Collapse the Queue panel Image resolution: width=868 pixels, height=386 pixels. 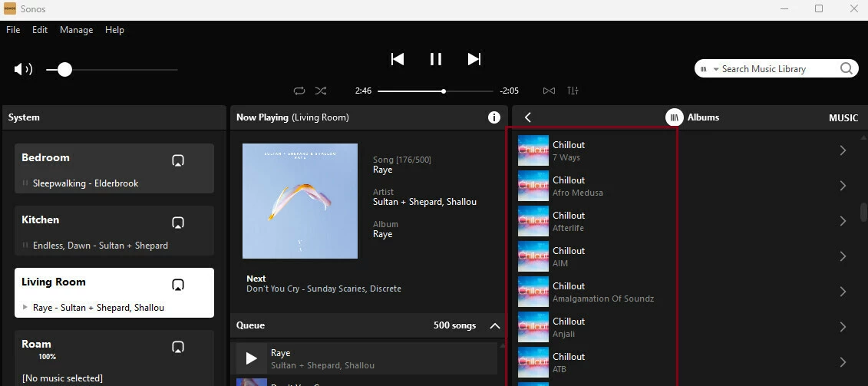tap(495, 325)
